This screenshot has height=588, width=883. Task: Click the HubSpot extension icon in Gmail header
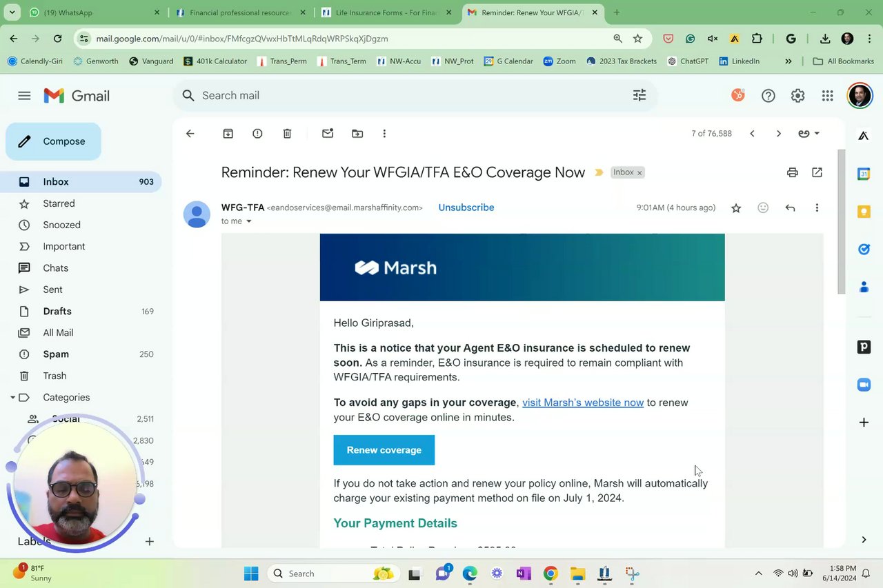(738, 95)
